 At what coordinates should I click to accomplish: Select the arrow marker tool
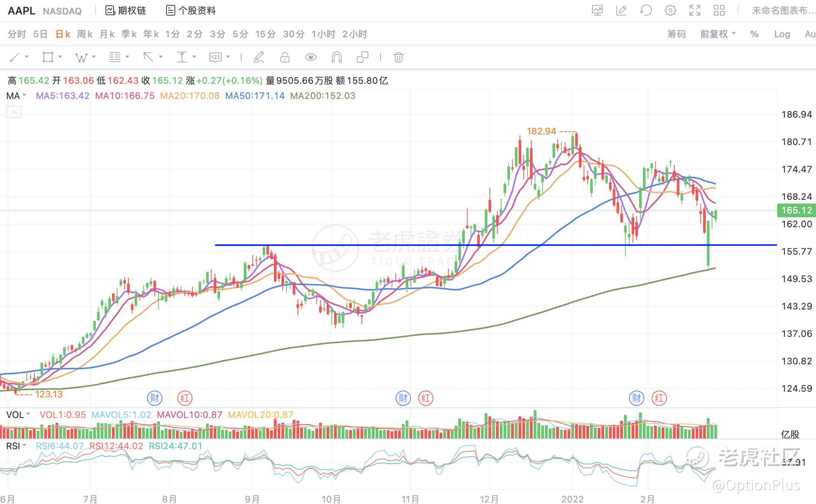148,57
